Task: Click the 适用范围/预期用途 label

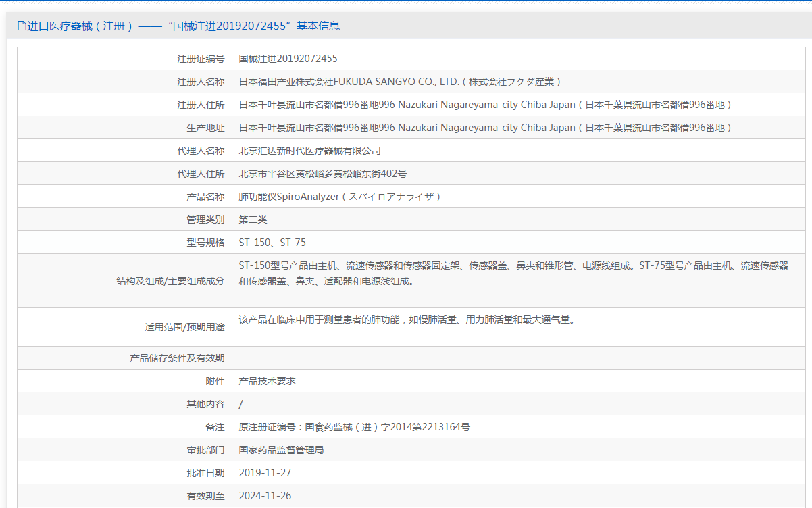Action: (184, 327)
